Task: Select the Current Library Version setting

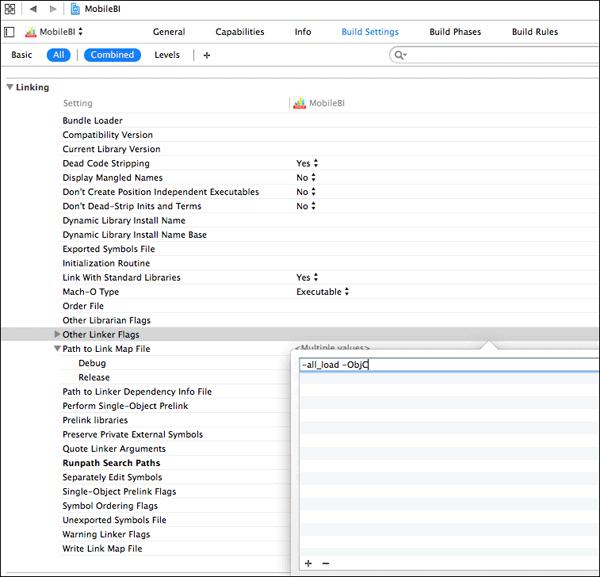Action: tap(111, 149)
